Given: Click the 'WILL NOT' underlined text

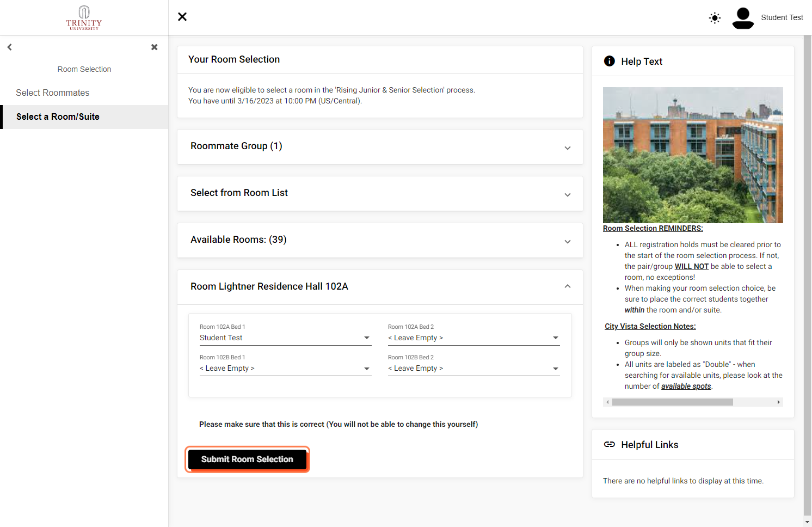Looking at the screenshot, I should tap(691, 267).
